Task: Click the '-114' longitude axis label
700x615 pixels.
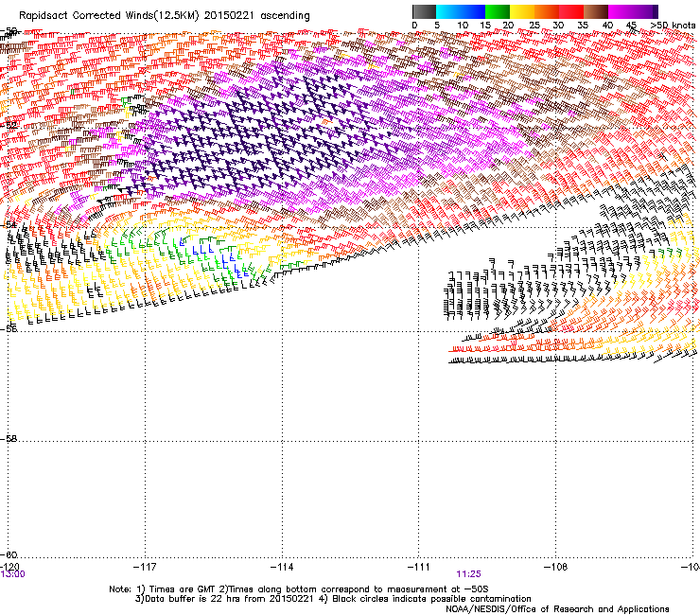Action: click(282, 567)
